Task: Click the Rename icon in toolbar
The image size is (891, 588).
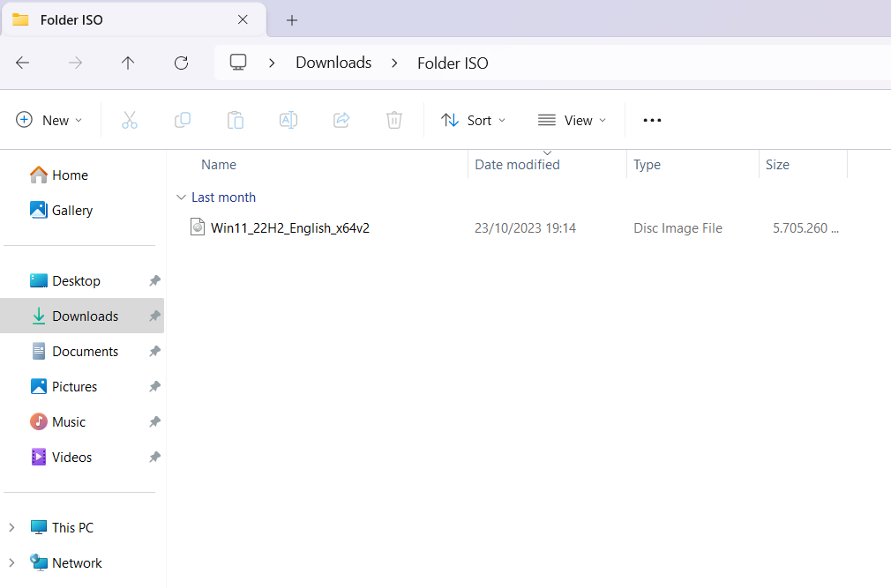Action: click(288, 120)
